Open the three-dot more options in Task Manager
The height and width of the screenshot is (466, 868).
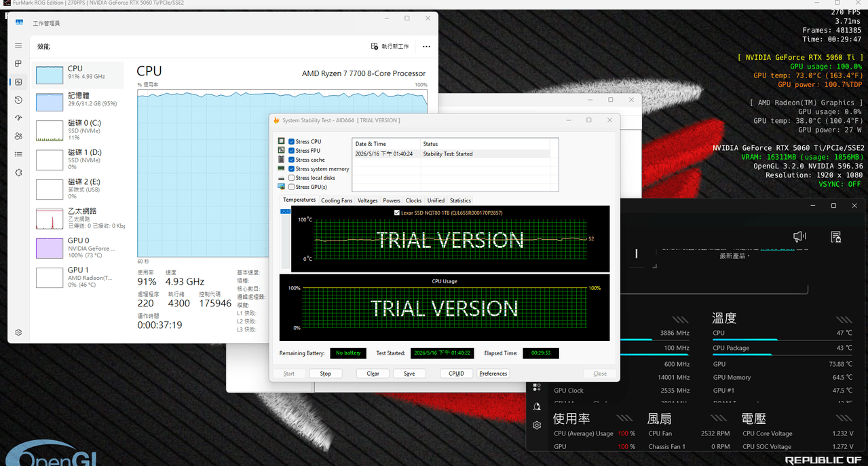click(x=426, y=46)
